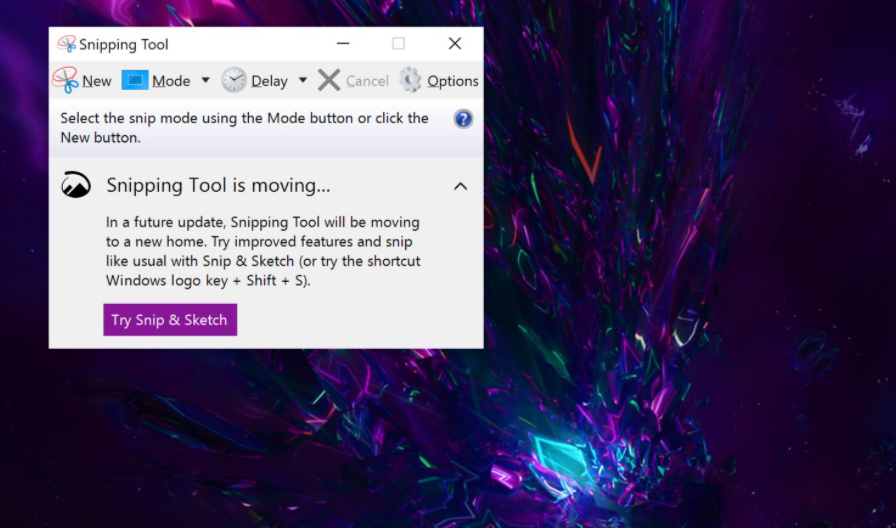896x528 pixels.
Task: Minimize the Snipping Tool window
Action: (343, 43)
